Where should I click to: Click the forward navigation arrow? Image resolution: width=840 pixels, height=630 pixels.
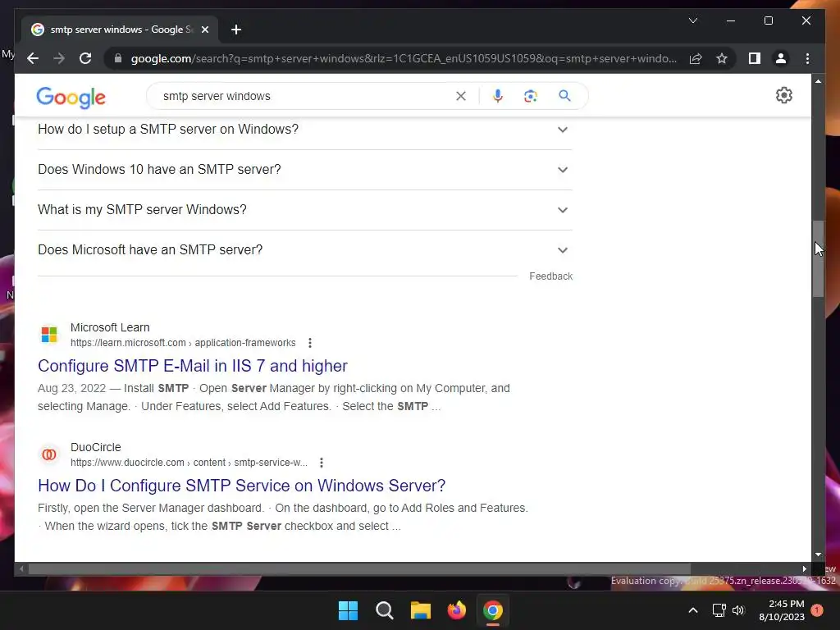pyautogui.click(x=59, y=58)
